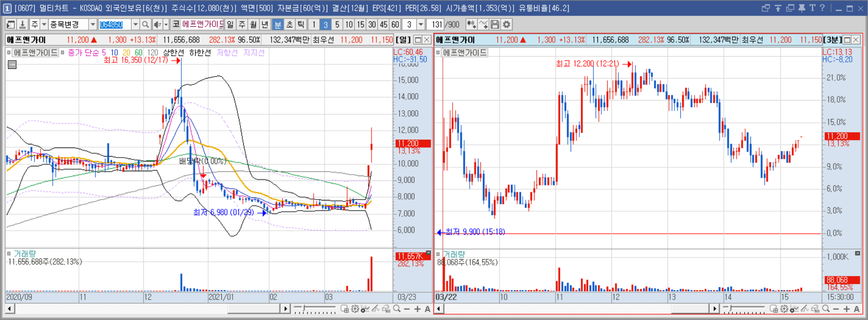Viewport: 868px width, 320px height.
Task: Maximize the left daily chart pane
Action: pos(418,40)
